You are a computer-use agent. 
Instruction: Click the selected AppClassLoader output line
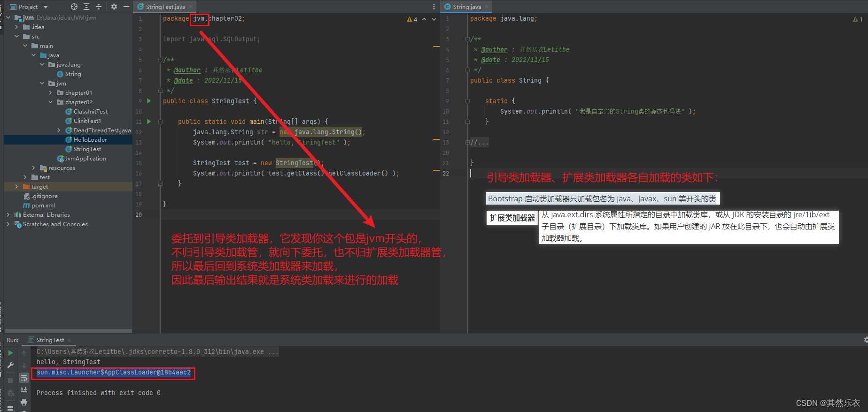click(114, 373)
